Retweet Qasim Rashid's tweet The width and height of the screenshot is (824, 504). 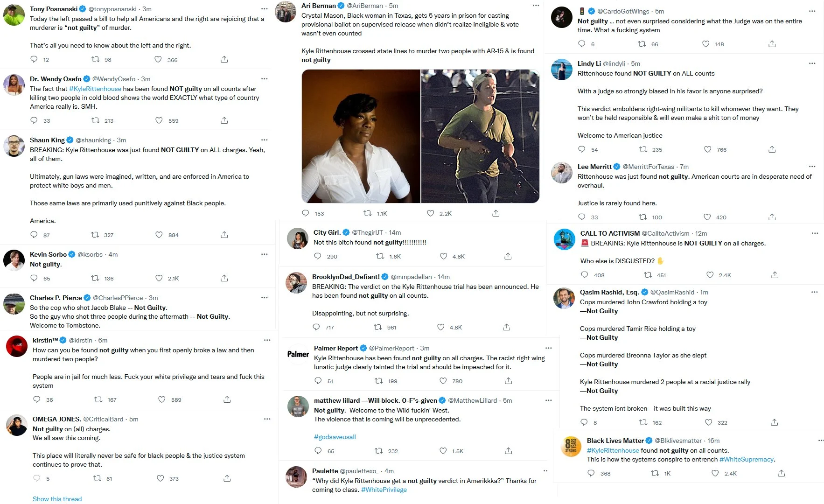[x=643, y=422]
